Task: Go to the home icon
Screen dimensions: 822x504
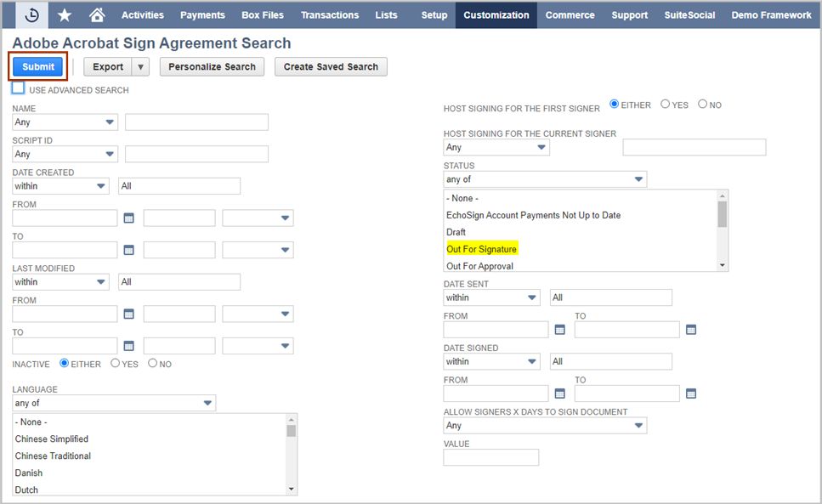Action: click(x=96, y=15)
